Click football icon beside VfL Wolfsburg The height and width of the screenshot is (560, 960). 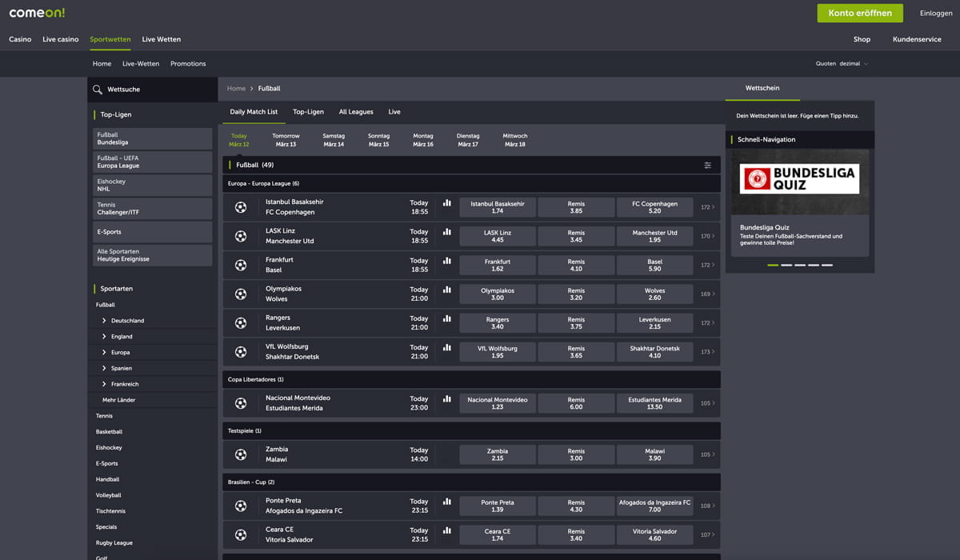(x=241, y=352)
